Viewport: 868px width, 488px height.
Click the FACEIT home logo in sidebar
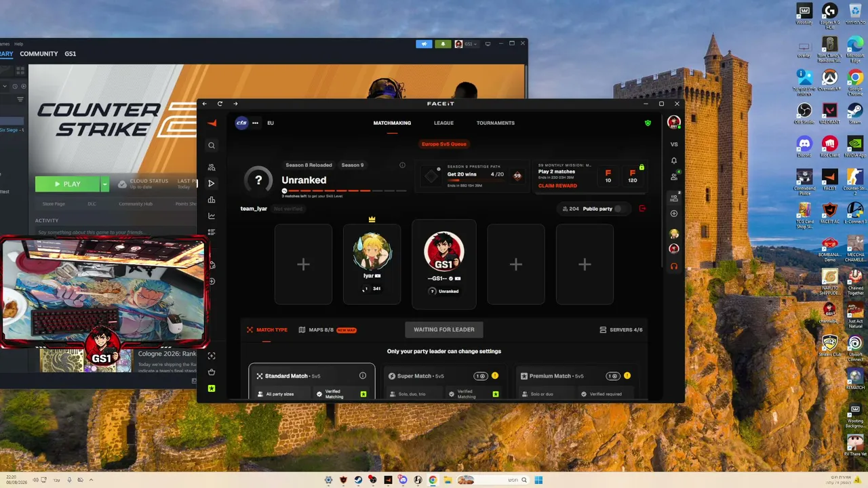click(212, 123)
